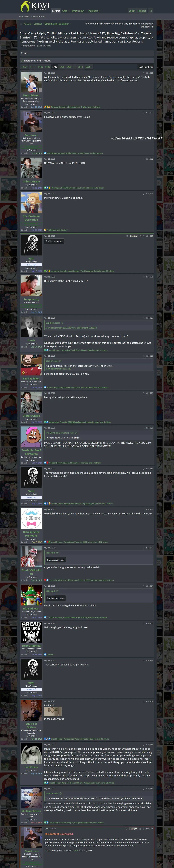Click the Next Highlight button
The height and width of the screenshot is (868, 174).
click(x=146, y=67)
